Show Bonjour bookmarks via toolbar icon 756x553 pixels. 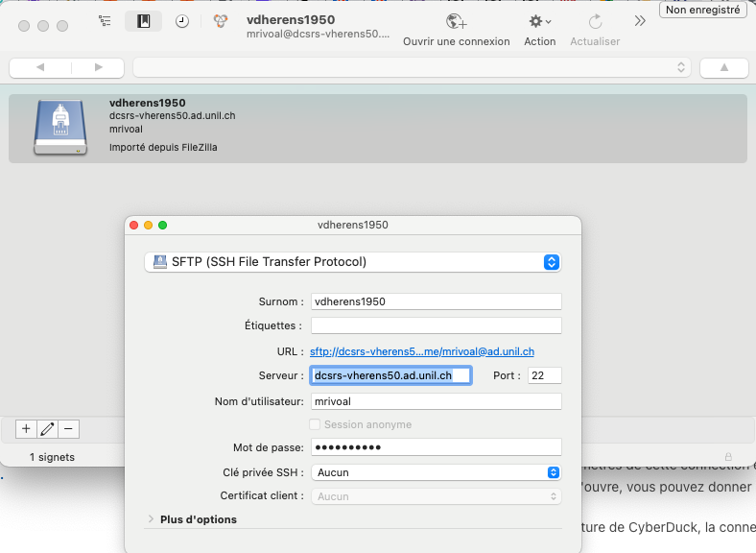coord(220,21)
